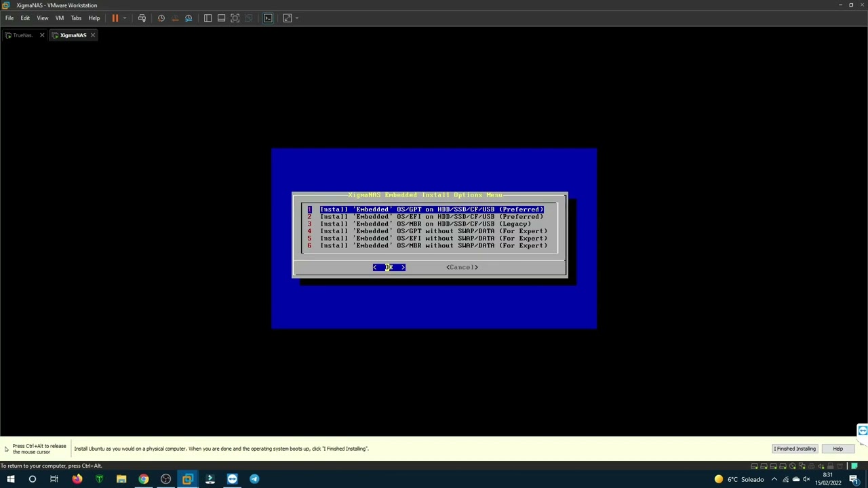Screen dimensions: 868x488
Task: Send Ctrl+Alt+Del to the virtual machine
Action: click(142, 18)
